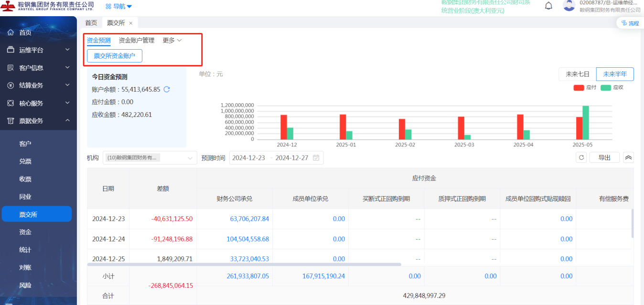Expand the 导航 navigation dropdown
The width and height of the screenshot is (644, 305).
coord(118,6)
